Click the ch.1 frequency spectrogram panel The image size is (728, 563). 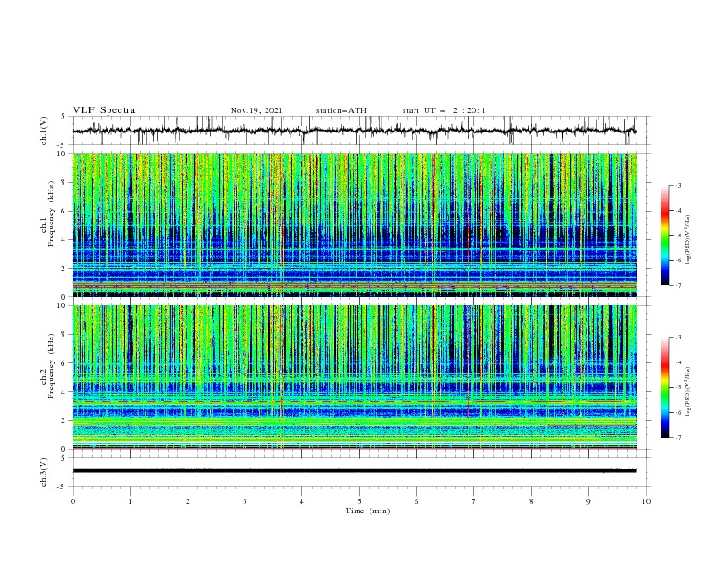click(354, 224)
